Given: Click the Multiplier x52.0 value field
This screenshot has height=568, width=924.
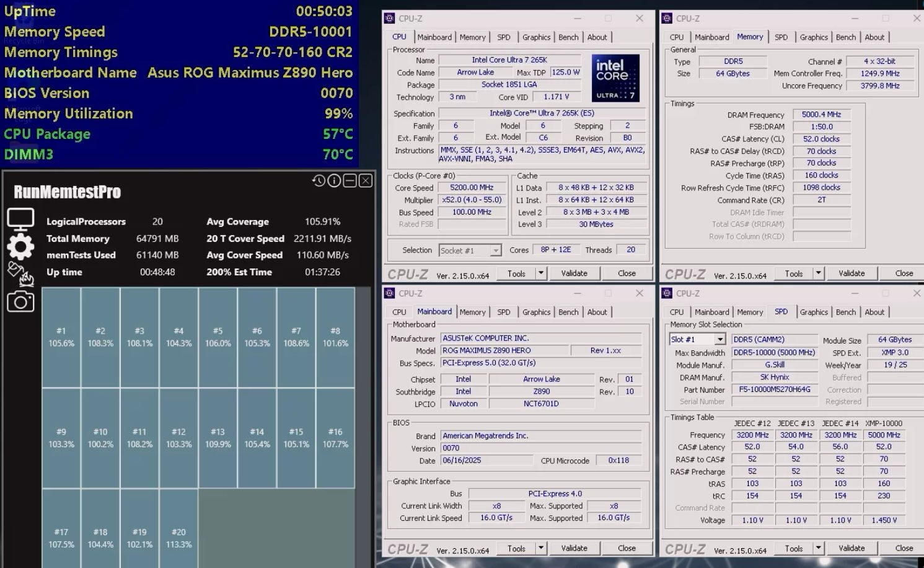Looking at the screenshot, I should pos(472,200).
